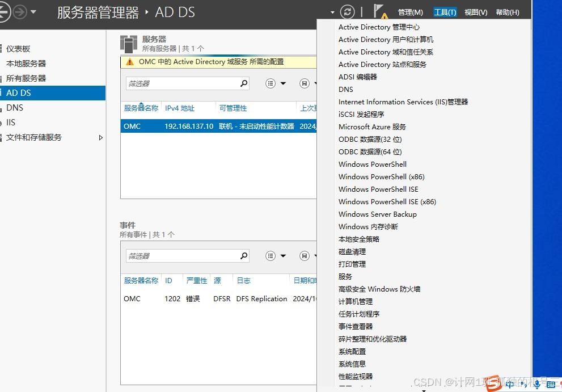Expand events list options dropdown arrow

283,256
